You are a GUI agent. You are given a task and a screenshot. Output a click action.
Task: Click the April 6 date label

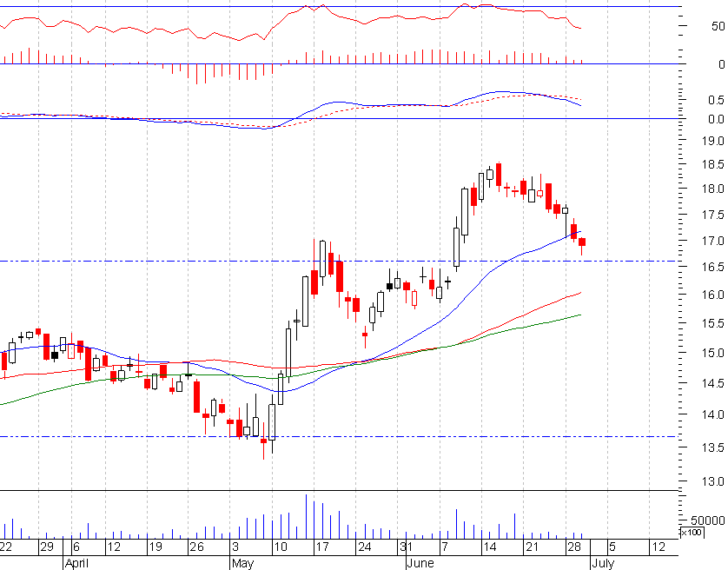coord(76,547)
